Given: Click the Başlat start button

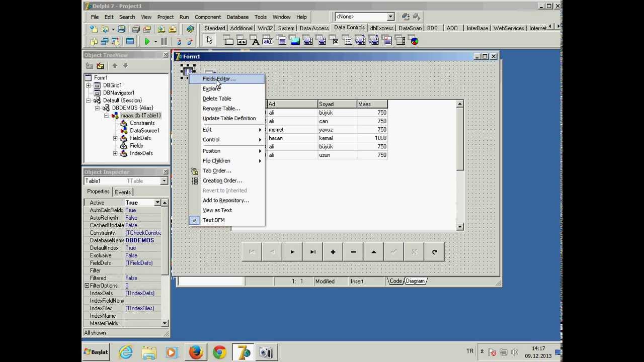Looking at the screenshot, I should 96,352.
